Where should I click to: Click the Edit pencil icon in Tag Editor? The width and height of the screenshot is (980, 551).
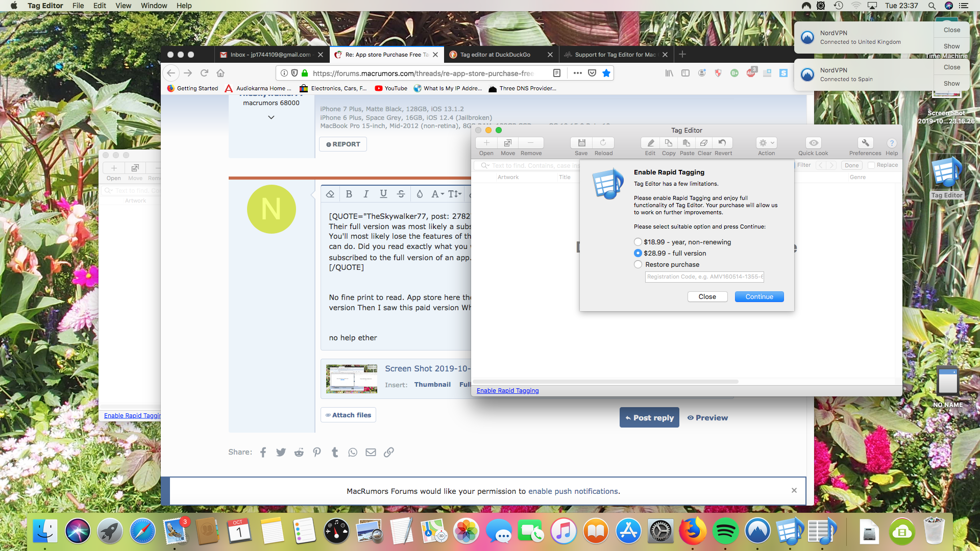[650, 143]
